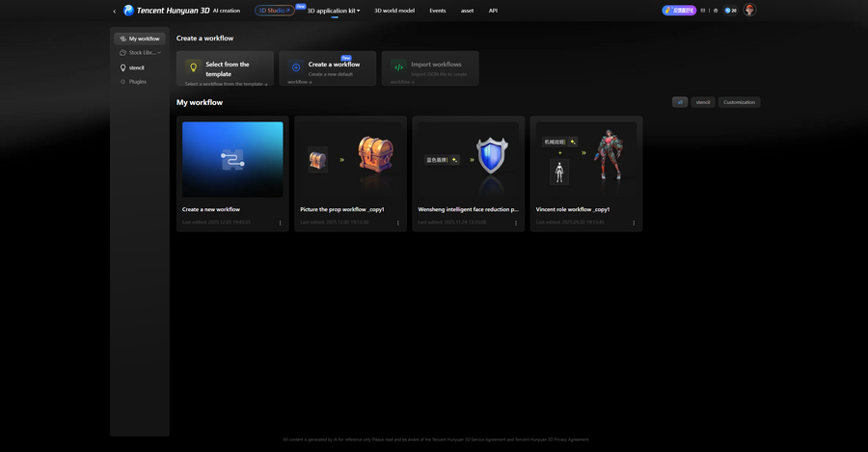Select the 'Customization' filter
868x452 pixels.
[x=739, y=102]
